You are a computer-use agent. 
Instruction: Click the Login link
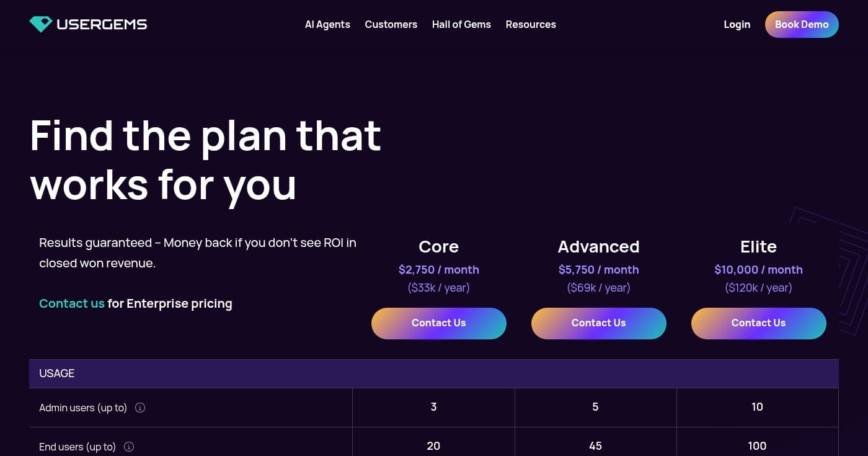737,24
